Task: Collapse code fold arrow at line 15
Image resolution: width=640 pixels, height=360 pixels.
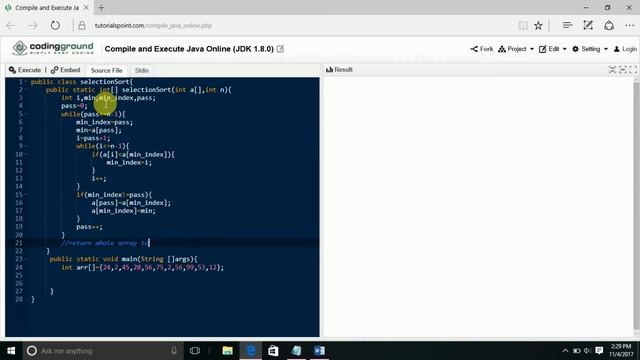Action: point(26,195)
